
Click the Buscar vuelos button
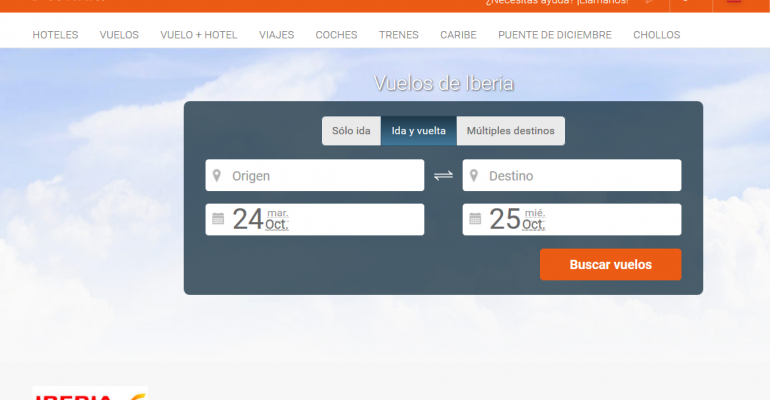[x=610, y=265]
